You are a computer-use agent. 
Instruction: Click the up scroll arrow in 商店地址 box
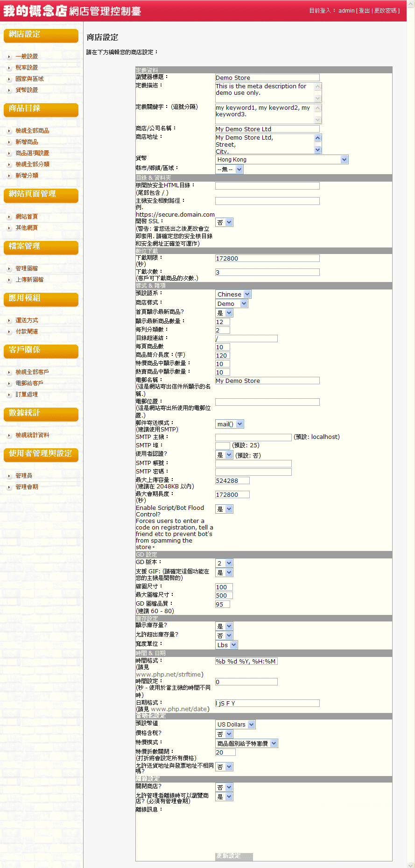pos(318,138)
